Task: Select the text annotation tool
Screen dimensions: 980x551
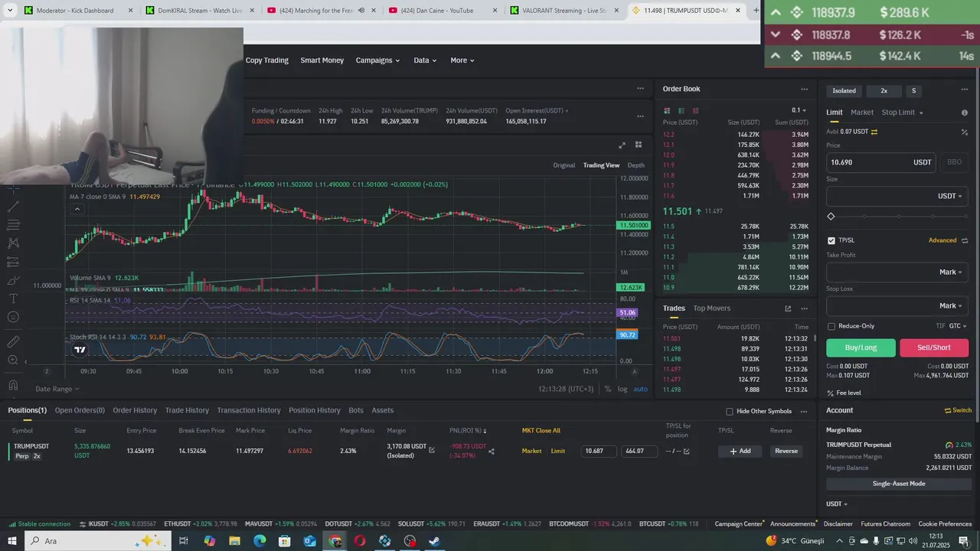Action: [x=13, y=298]
